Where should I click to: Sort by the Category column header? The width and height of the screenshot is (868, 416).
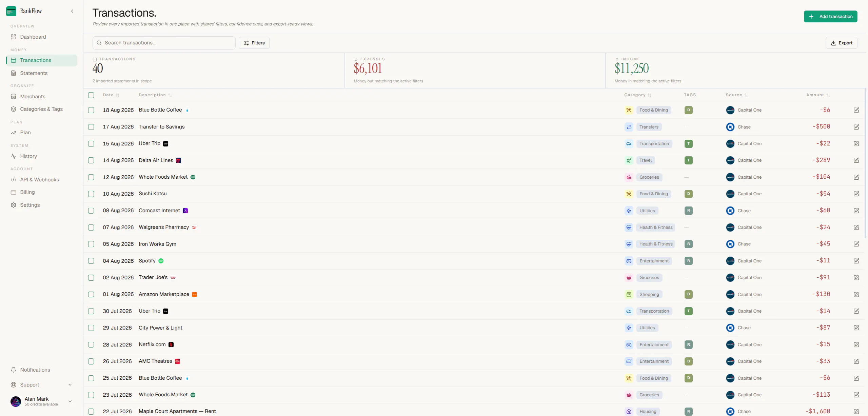[x=638, y=95]
